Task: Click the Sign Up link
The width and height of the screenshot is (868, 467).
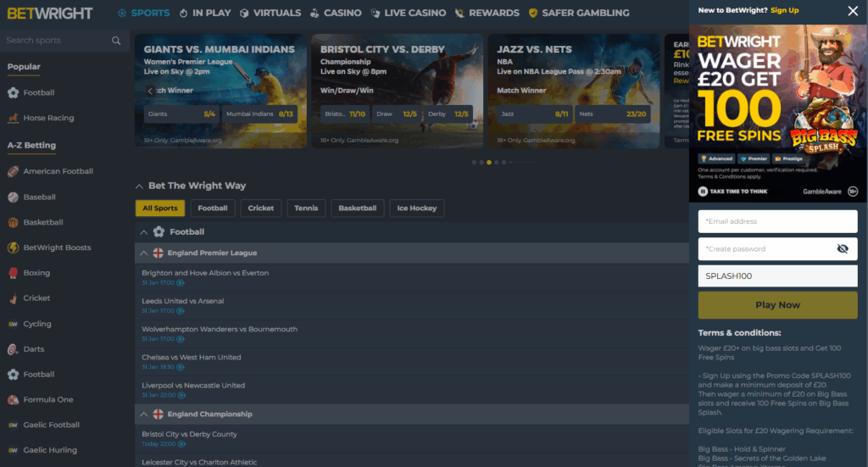Action: coord(785,10)
